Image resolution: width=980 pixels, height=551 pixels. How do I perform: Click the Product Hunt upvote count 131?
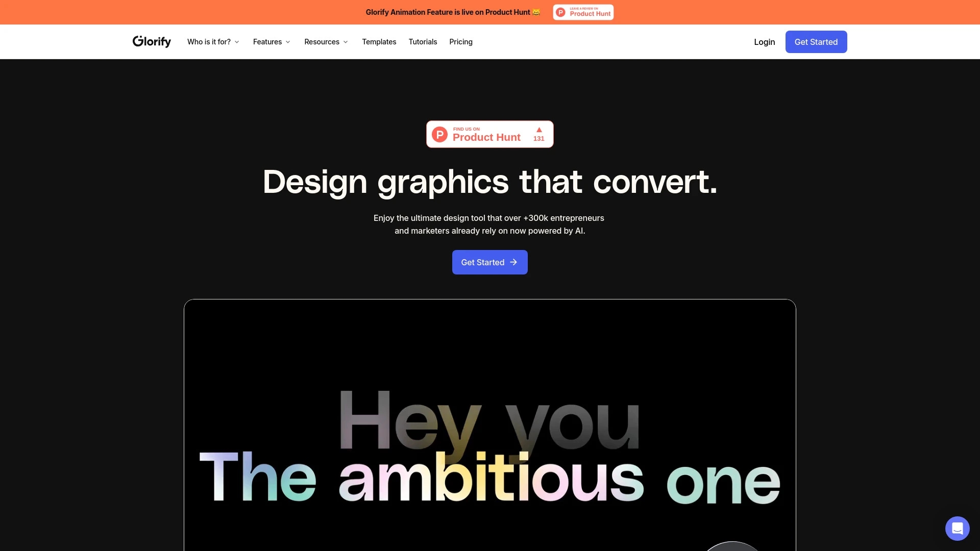coord(538,138)
